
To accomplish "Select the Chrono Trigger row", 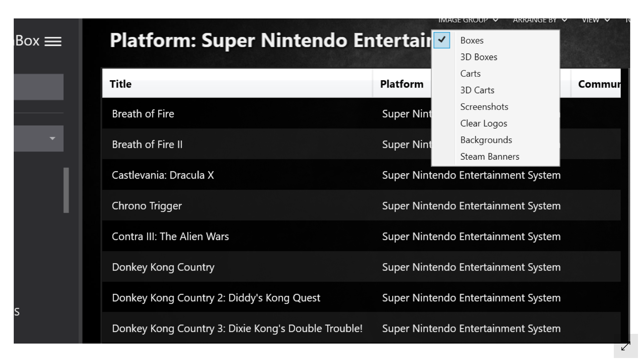I will [x=361, y=205].
